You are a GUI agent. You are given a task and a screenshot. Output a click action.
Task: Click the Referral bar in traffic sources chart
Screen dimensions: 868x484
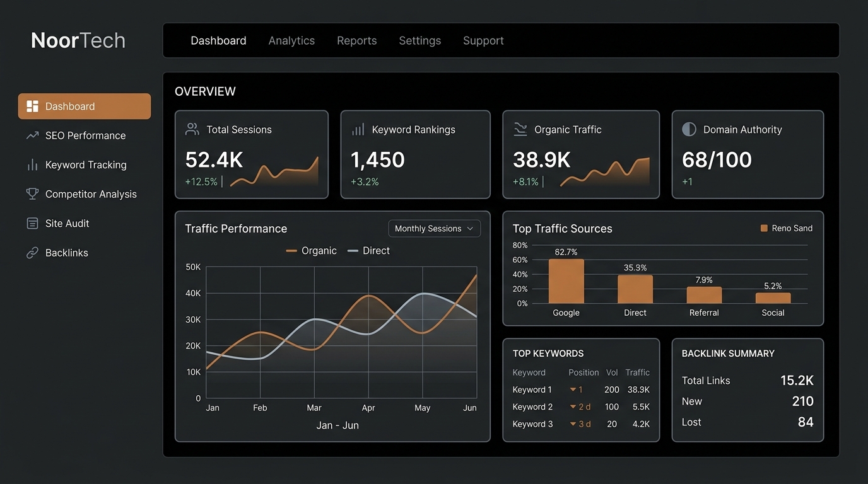click(704, 295)
